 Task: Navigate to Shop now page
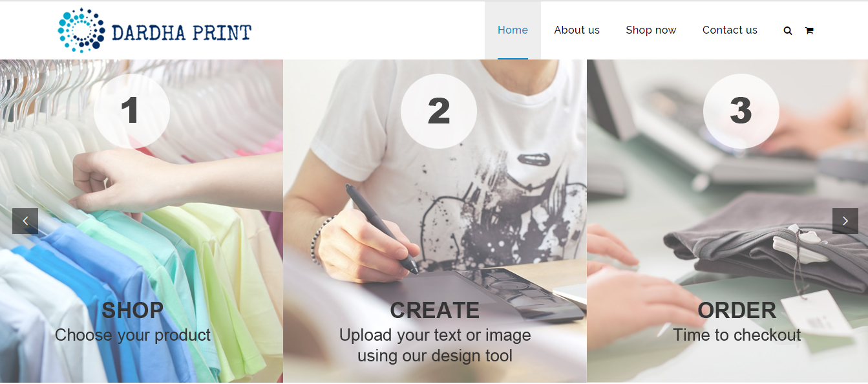651,30
